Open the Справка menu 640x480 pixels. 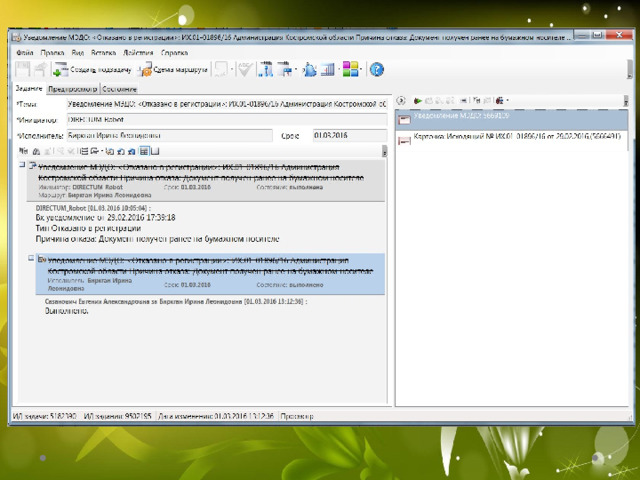[174, 51]
